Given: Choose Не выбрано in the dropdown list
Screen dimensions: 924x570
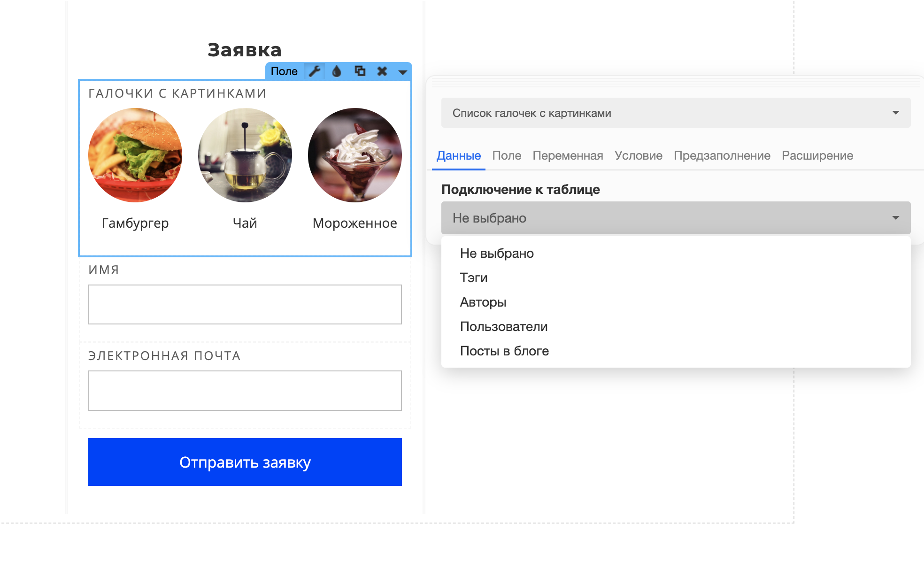Looking at the screenshot, I should point(676,254).
